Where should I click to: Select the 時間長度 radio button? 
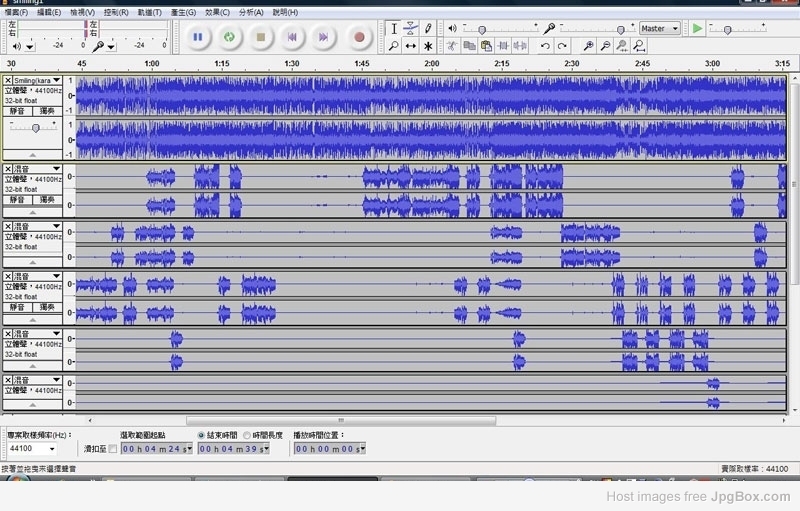[x=247, y=435]
